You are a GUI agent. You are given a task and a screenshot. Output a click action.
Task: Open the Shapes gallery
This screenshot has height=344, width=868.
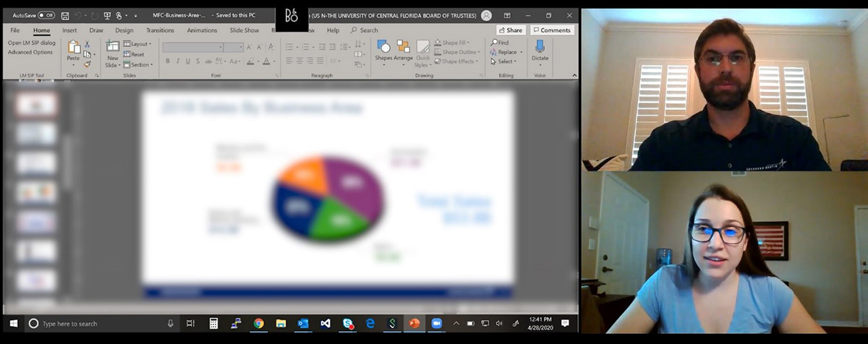coord(383,51)
